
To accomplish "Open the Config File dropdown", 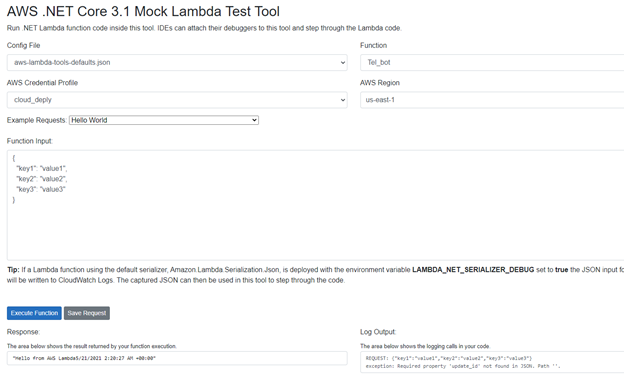I will (177, 62).
